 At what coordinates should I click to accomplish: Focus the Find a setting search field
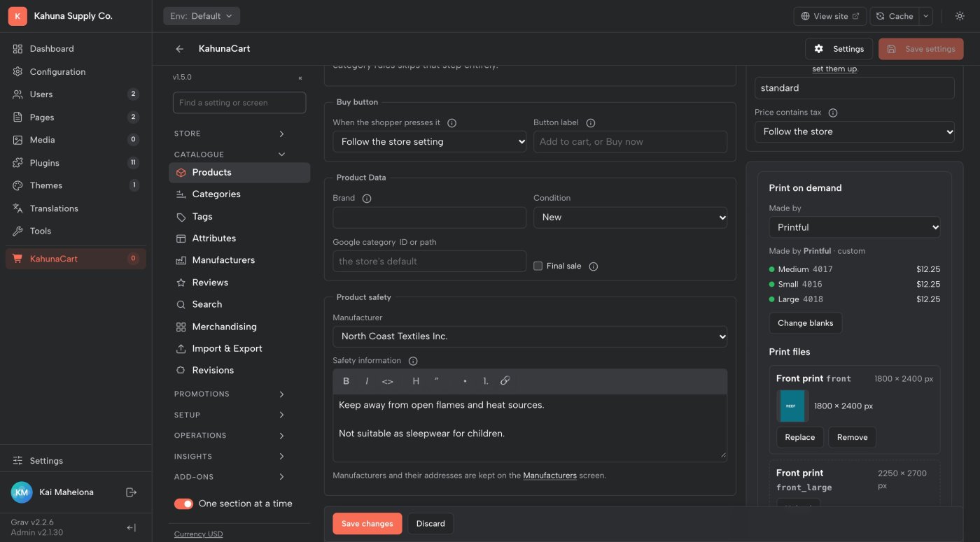[239, 103]
